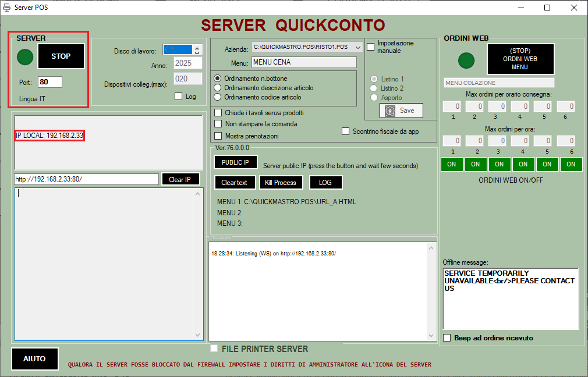Click the green Ordini Web status light
The image size is (588, 377).
(x=466, y=60)
